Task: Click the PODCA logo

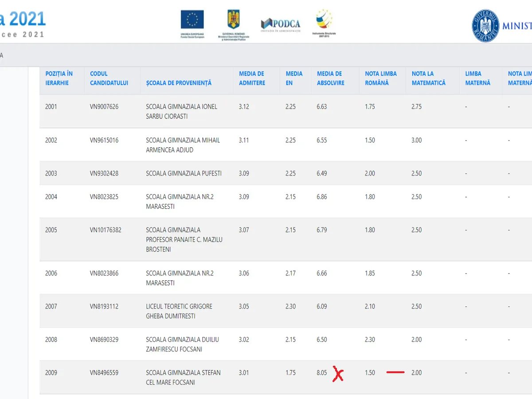Action: [x=281, y=24]
